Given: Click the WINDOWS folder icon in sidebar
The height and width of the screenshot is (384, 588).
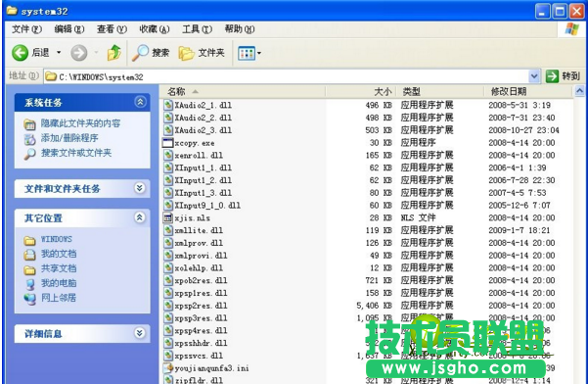Looking at the screenshot, I should pos(29,240).
